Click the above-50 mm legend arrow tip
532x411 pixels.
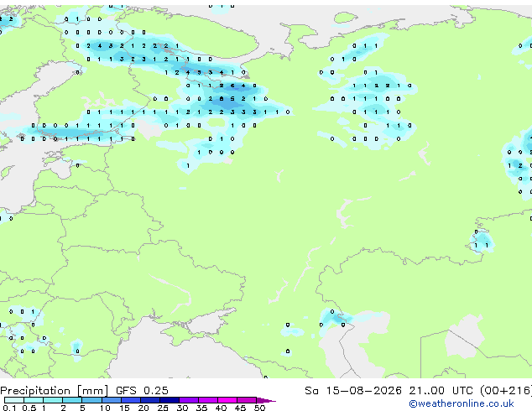click(266, 401)
